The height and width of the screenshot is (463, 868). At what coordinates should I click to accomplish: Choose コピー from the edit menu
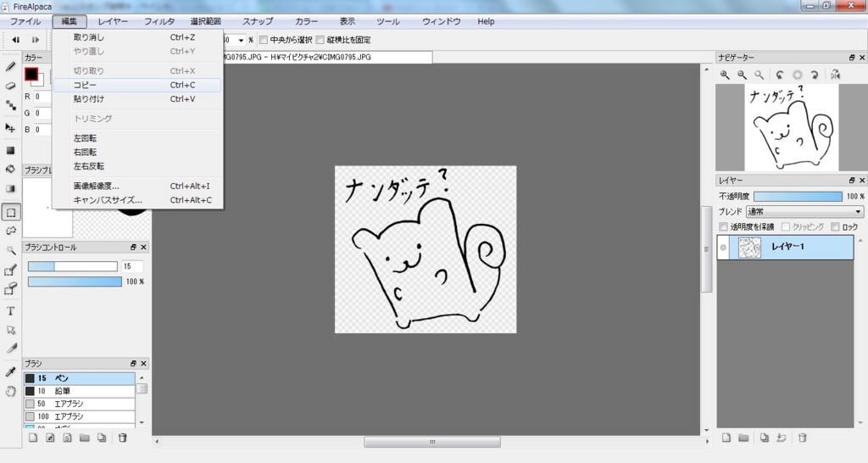click(137, 85)
